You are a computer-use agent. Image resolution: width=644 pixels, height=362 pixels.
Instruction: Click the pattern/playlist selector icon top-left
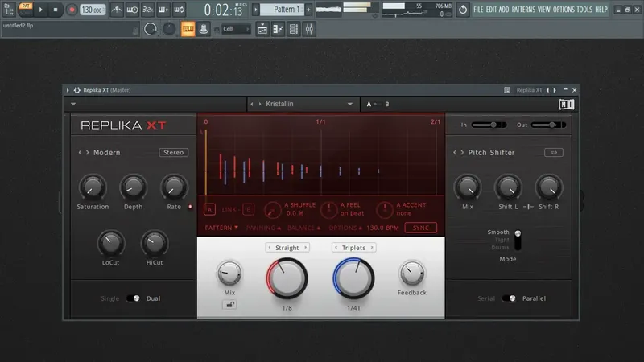coord(9,10)
